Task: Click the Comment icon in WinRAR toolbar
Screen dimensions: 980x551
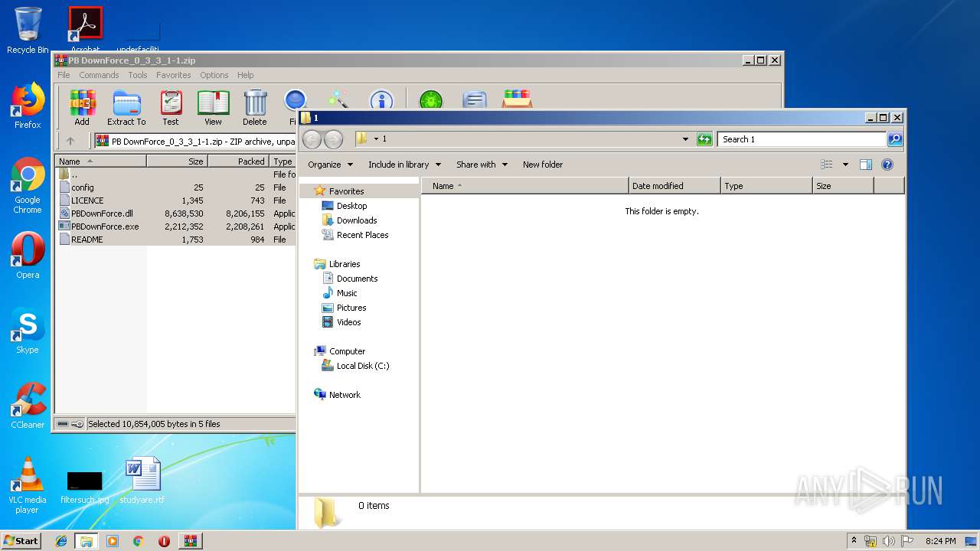Action: pos(475,100)
